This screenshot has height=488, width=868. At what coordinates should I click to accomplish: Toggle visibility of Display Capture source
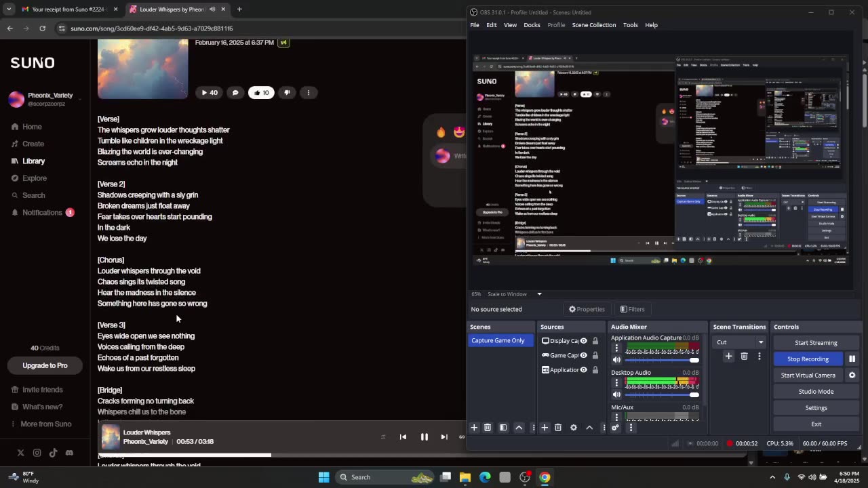[x=583, y=341]
